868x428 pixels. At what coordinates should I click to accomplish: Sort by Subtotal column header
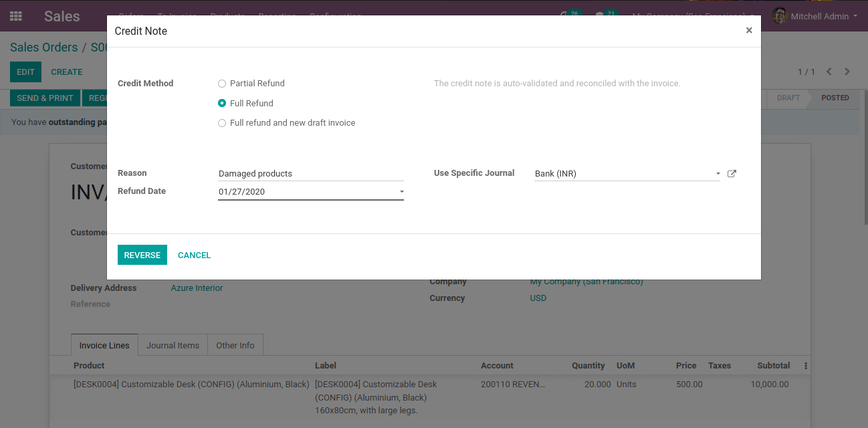(x=774, y=366)
